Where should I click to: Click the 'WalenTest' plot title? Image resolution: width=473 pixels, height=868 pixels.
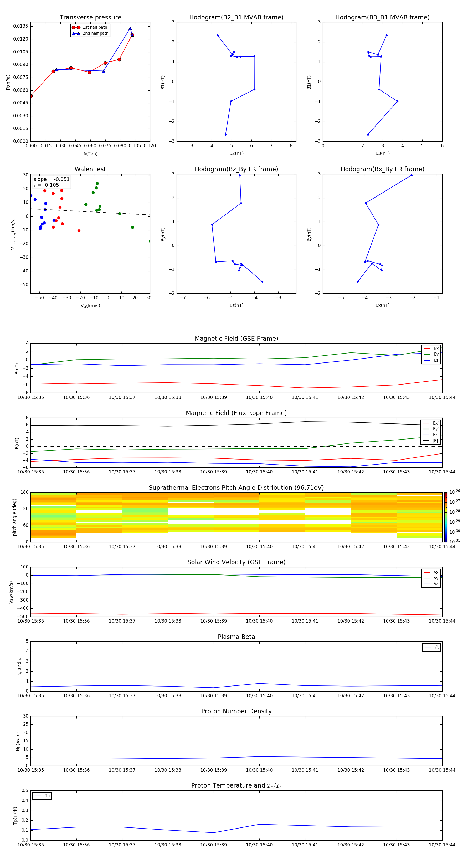tap(90, 169)
